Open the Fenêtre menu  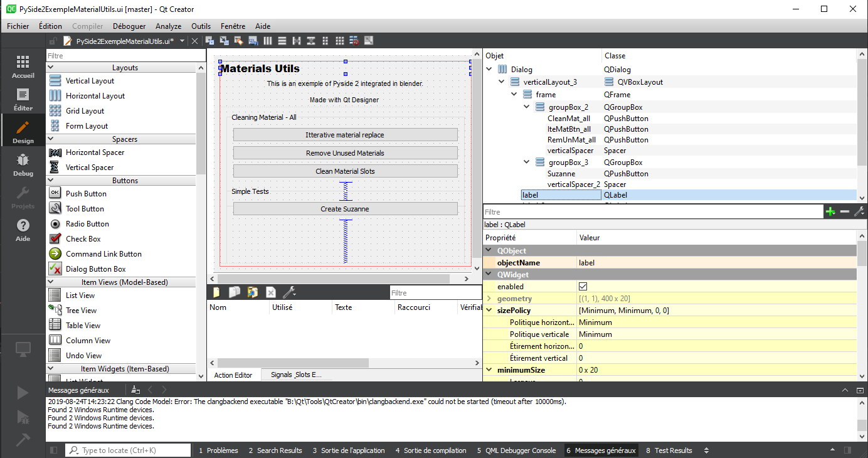(233, 26)
